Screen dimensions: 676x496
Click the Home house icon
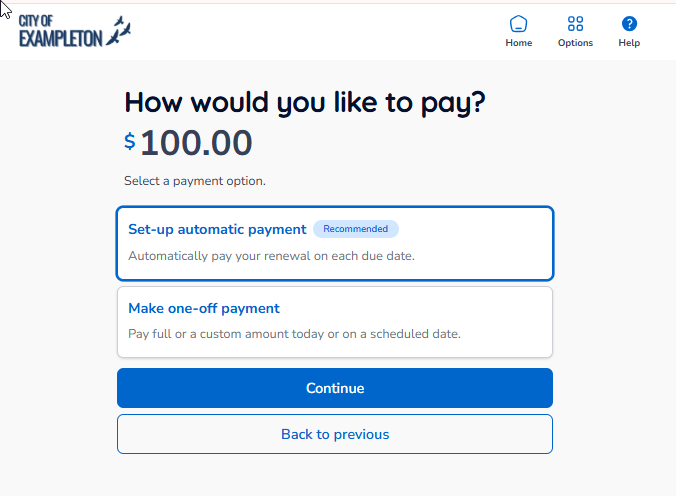(x=518, y=24)
